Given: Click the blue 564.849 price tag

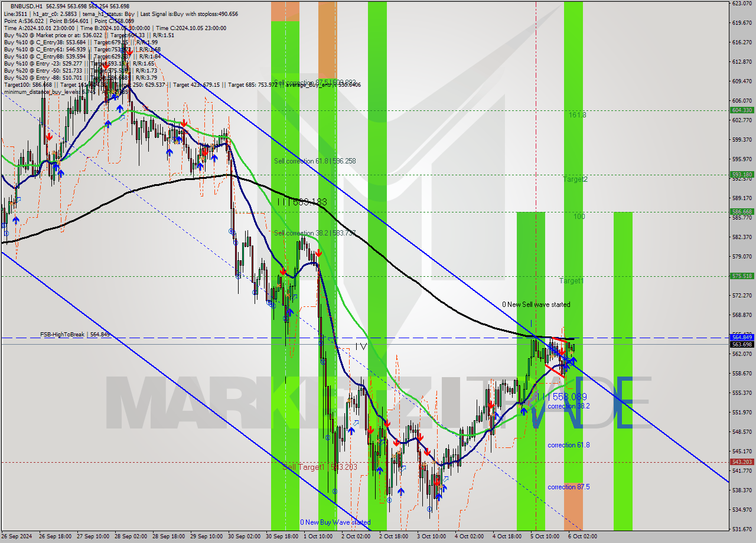Looking at the screenshot, I should [742, 338].
